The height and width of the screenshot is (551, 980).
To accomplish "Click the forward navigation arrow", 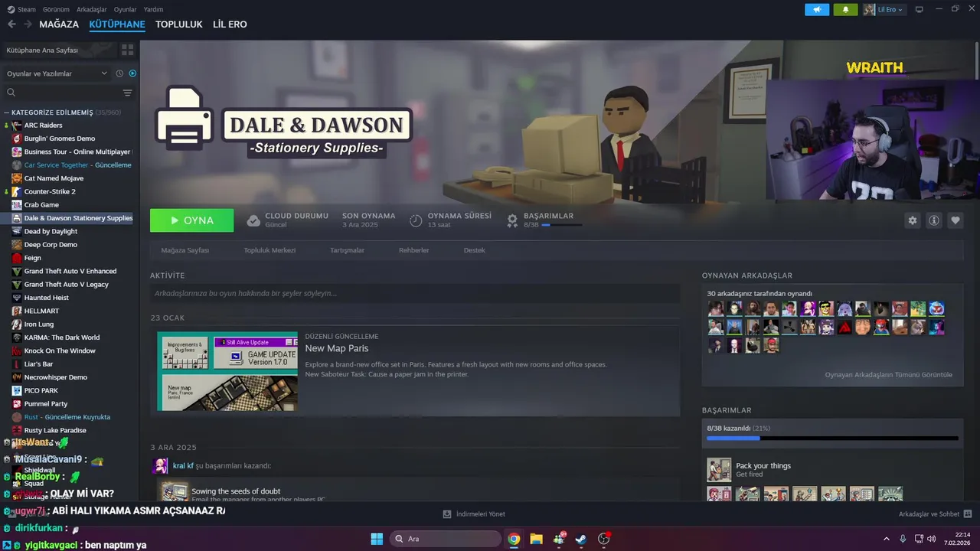I will (28, 24).
